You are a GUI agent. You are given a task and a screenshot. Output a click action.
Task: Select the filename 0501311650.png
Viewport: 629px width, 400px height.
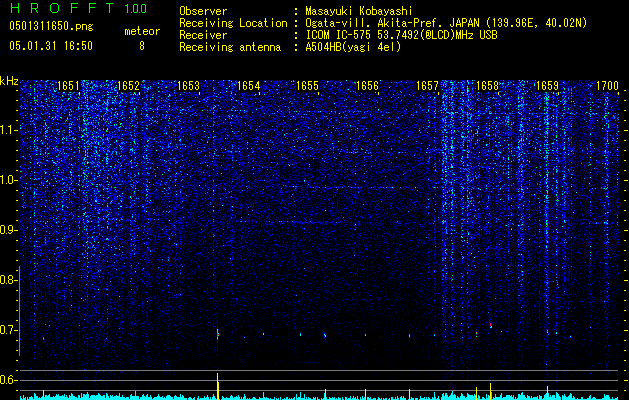pos(51,26)
